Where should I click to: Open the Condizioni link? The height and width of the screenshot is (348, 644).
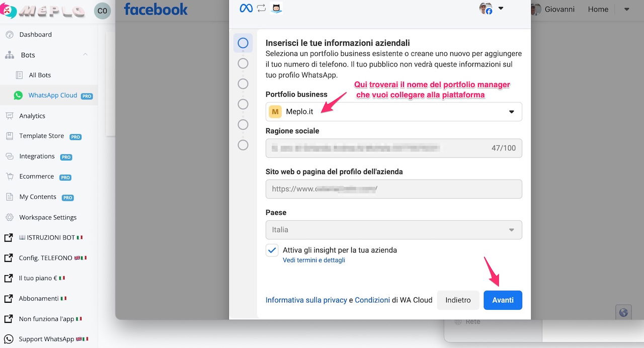[372, 300]
